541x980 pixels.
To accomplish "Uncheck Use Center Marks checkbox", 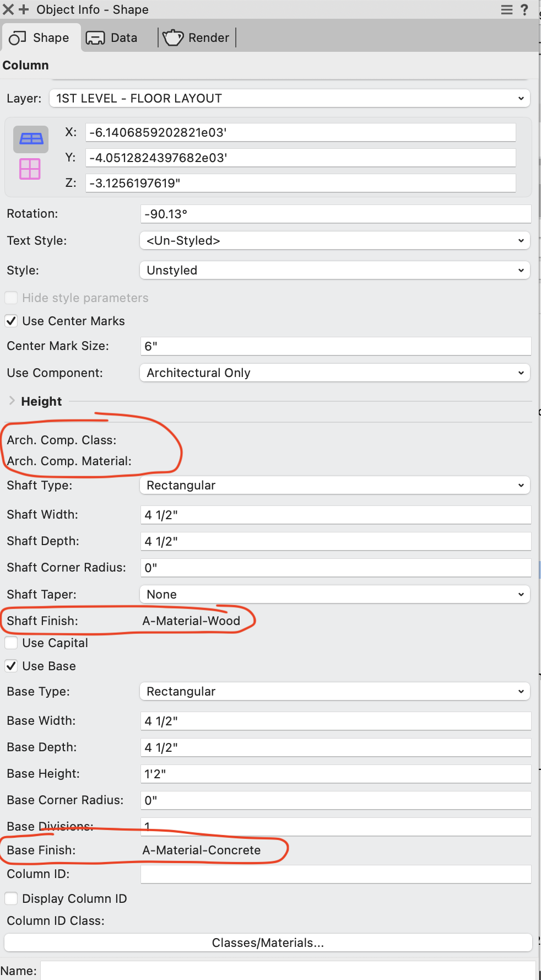I will [x=11, y=321].
